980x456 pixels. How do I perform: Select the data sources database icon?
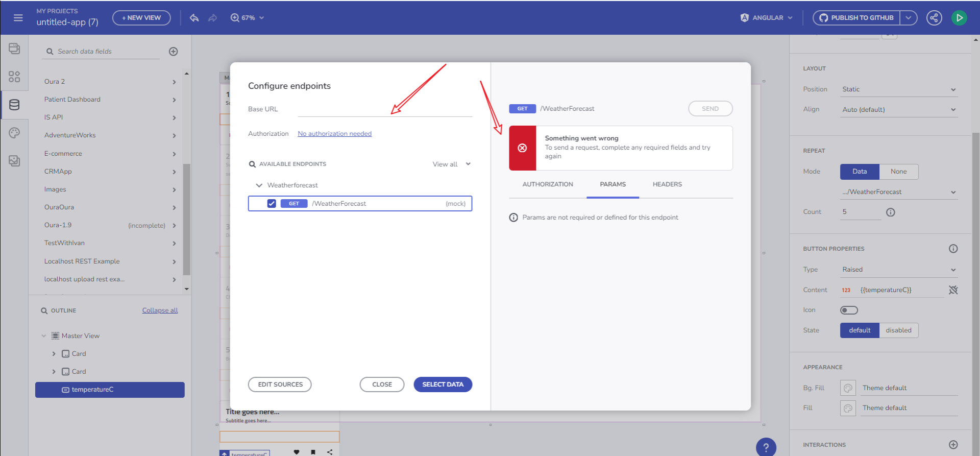pyautogui.click(x=14, y=105)
